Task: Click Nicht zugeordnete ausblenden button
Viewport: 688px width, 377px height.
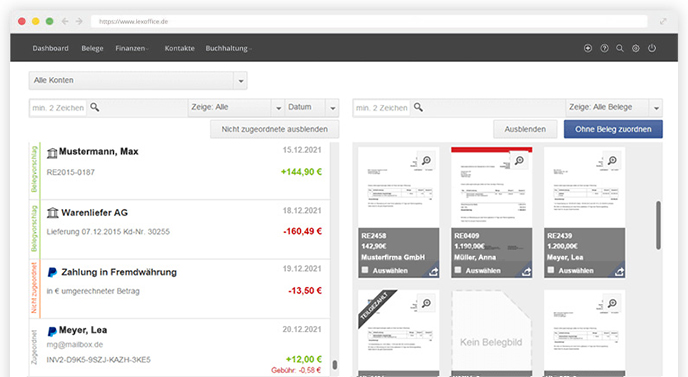Action: pos(274,129)
